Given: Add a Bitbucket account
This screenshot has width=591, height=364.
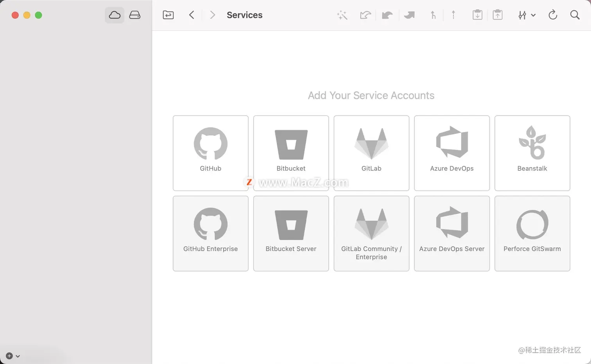Looking at the screenshot, I should click(291, 153).
